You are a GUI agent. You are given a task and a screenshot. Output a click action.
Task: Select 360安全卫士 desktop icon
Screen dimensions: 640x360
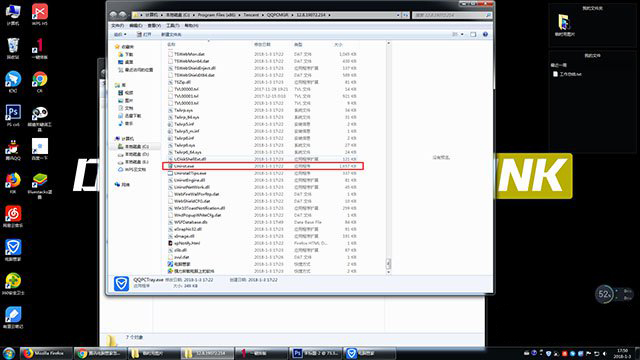coord(13,283)
